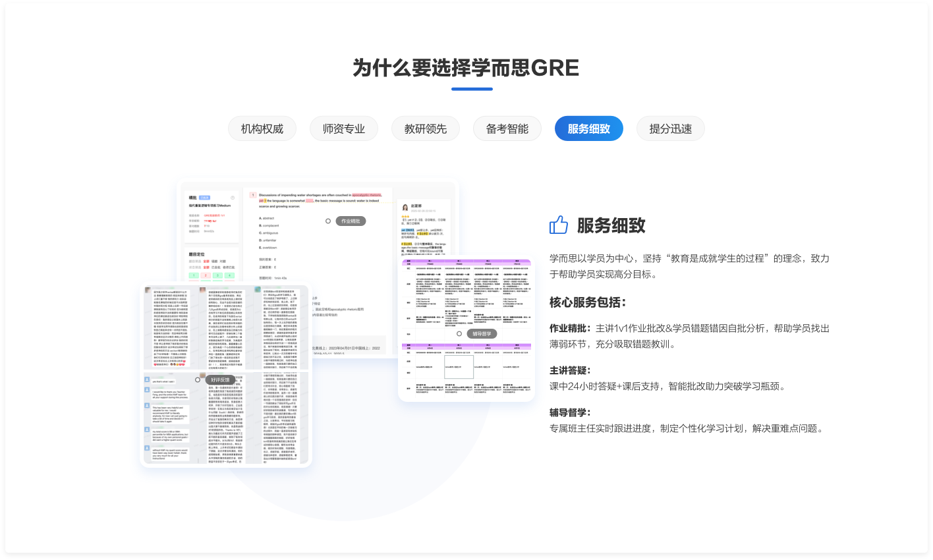Switch to the 机构权威 tab
Viewport: 933px width, 560px height.
coord(263,128)
